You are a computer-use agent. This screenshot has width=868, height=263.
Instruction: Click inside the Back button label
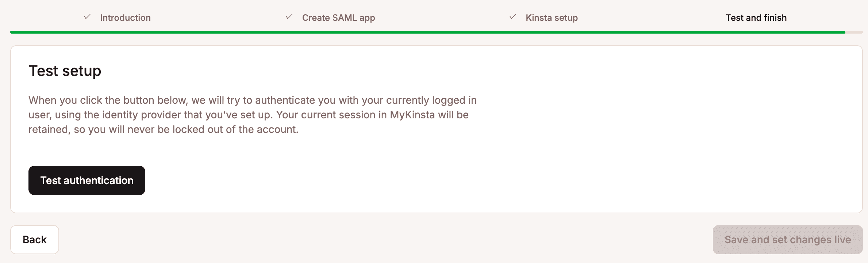[x=34, y=239]
